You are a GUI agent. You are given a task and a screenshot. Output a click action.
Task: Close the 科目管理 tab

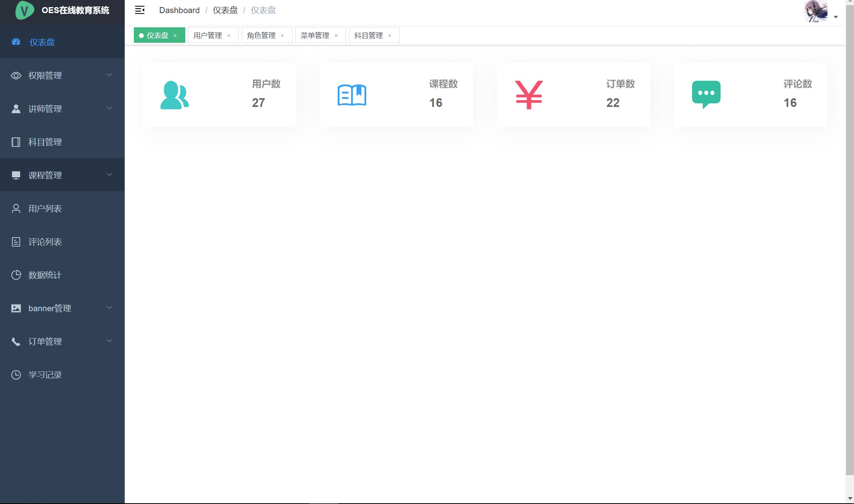coord(390,36)
